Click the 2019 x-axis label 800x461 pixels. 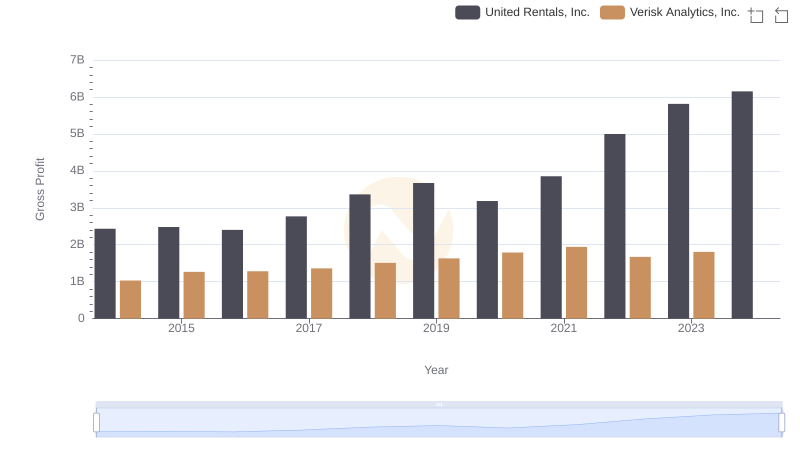tap(436, 328)
